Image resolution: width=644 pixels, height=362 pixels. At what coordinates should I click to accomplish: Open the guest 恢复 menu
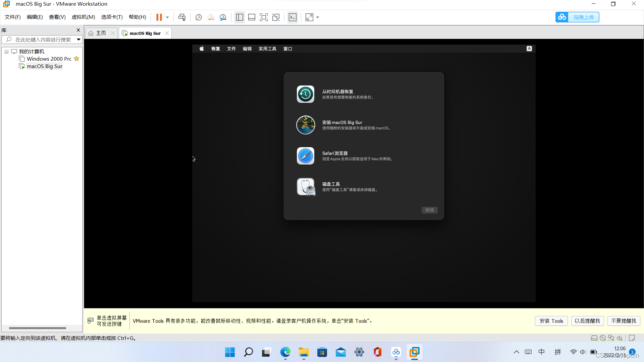(216, 49)
